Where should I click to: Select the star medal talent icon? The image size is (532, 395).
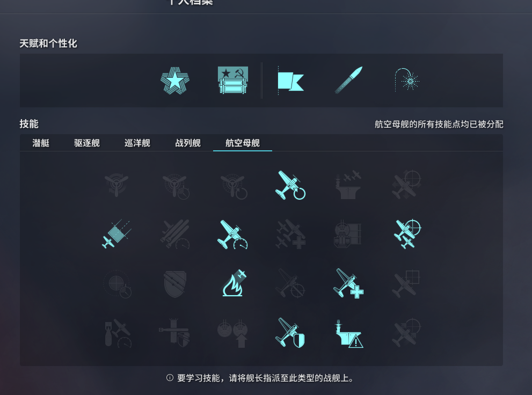pos(174,81)
